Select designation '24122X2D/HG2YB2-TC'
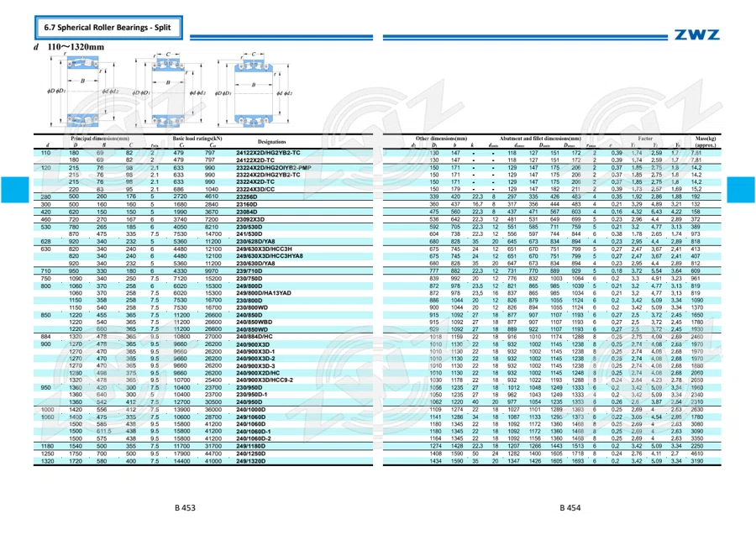Viewport: 756px width, 535px height. click(268, 153)
